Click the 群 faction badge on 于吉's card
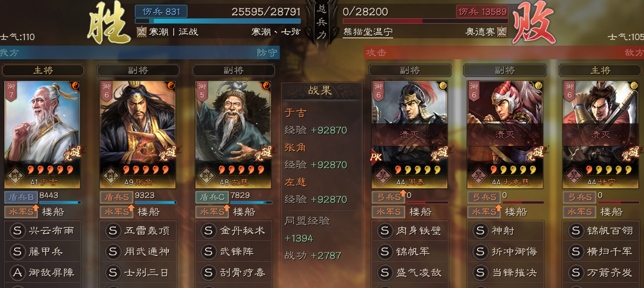Viewport: 644px width, 288px height. click(15, 174)
